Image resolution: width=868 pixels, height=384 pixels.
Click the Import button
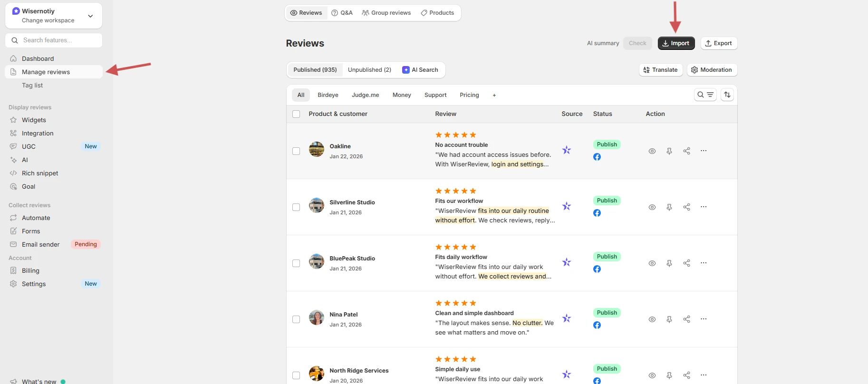(x=676, y=43)
